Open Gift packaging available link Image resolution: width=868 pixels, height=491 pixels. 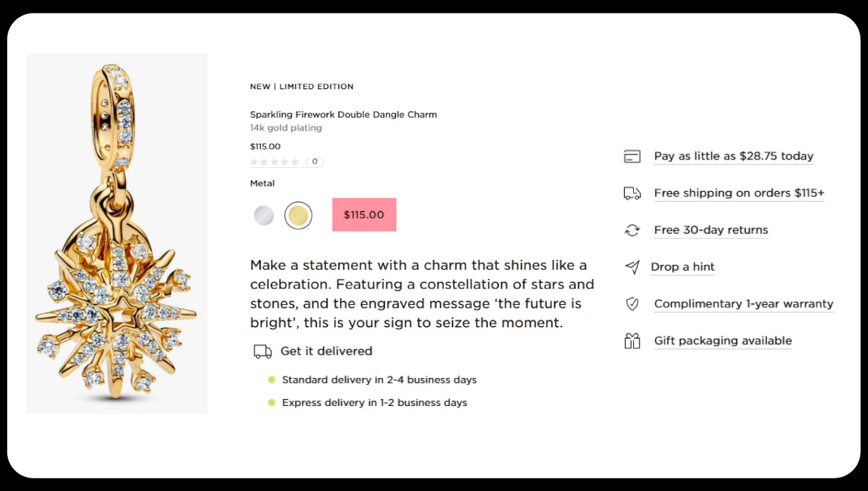click(x=723, y=341)
